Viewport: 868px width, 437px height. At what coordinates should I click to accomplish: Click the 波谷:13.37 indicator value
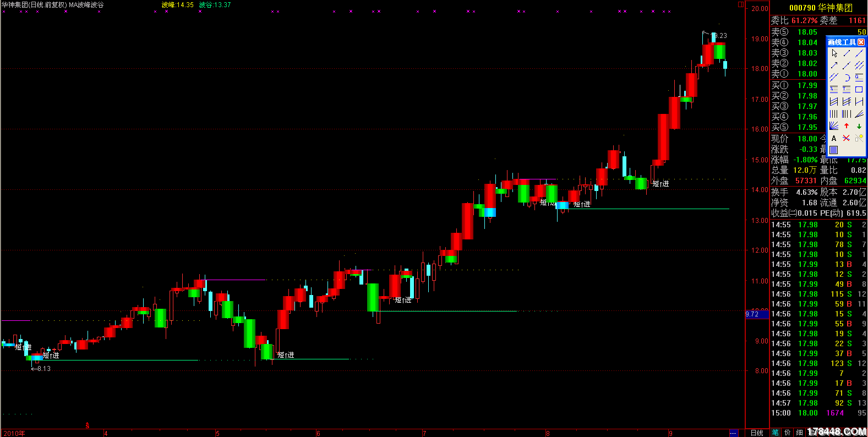coord(215,5)
